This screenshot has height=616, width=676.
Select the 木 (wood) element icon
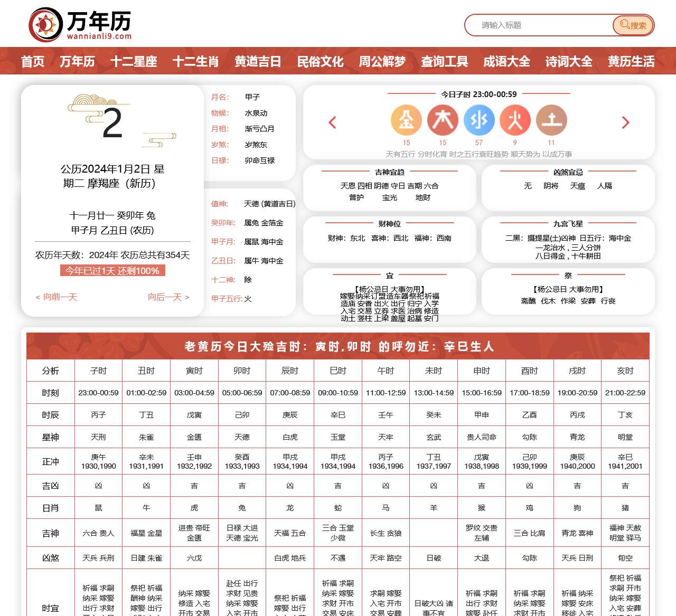pos(443,120)
